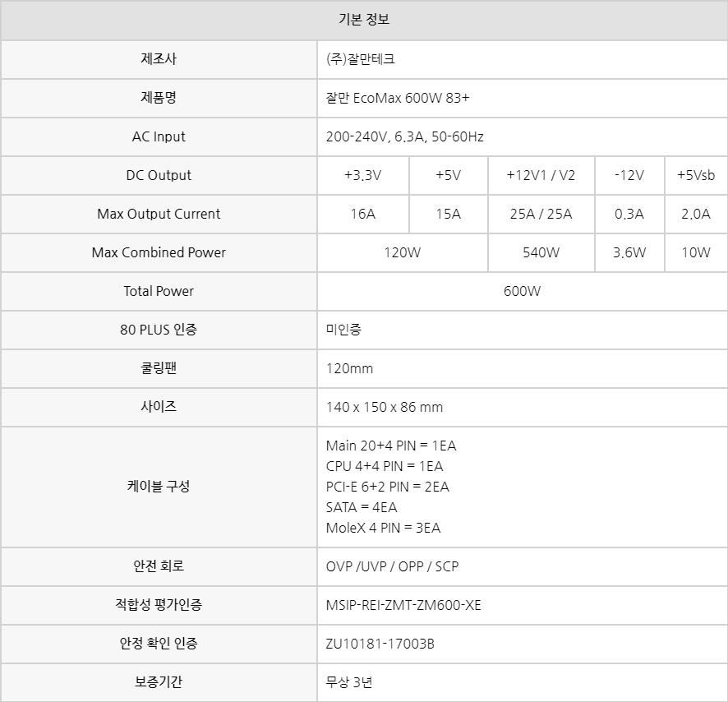Click the 기본 정보 table header
This screenshot has height=702, width=728.
(x=364, y=20)
